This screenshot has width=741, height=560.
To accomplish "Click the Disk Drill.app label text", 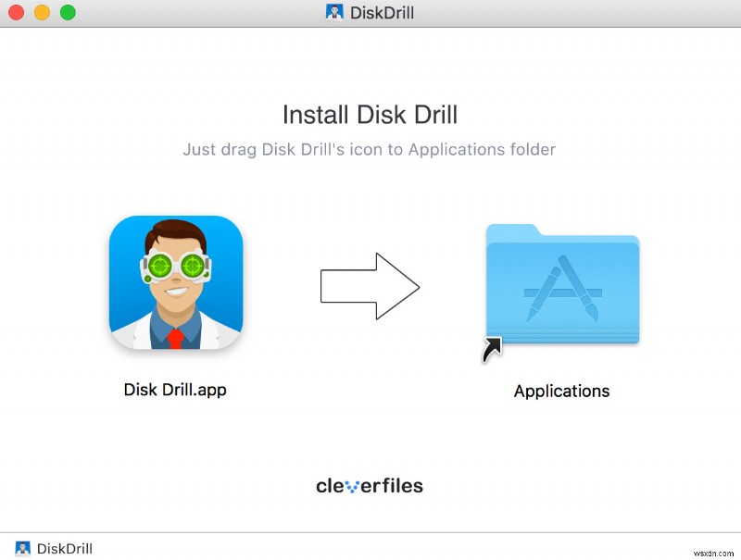I will [176, 390].
